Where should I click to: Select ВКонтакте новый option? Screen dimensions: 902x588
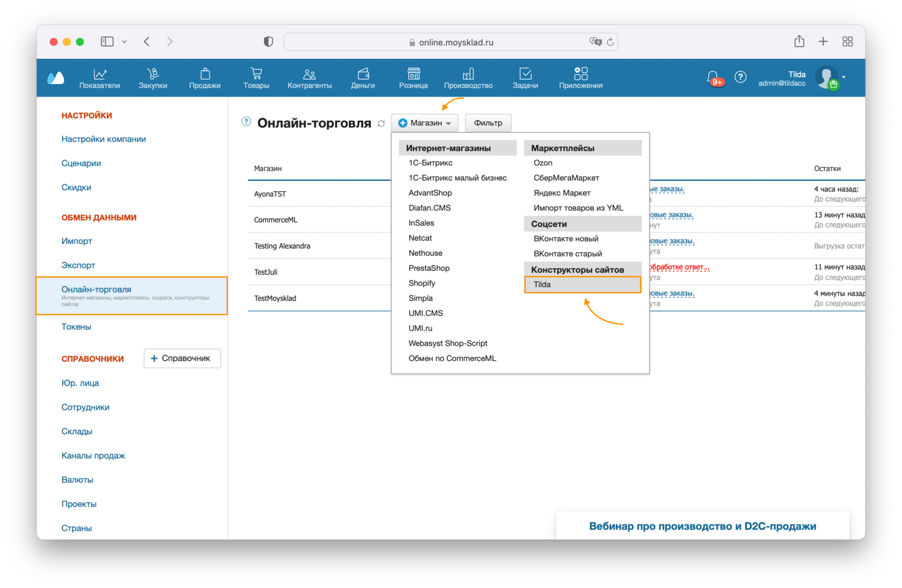pyautogui.click(x=566, y=238)
